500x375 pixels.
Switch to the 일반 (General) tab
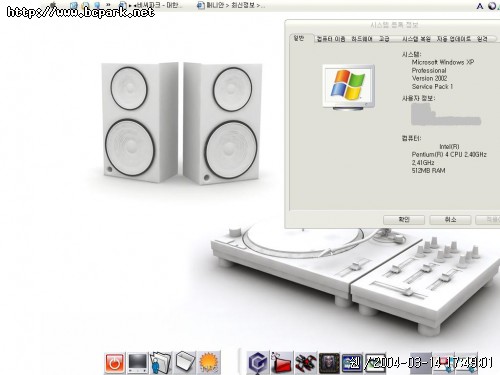(299, 38)
